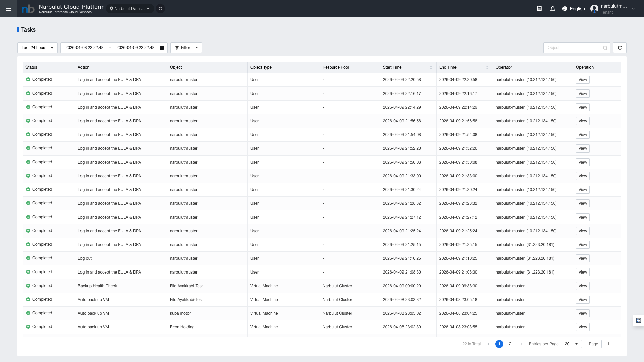Click end time 2026-04-08 23:05:18
Image resolution: width=644 pixels, height=362 pixels.
(x=458, y=300)
